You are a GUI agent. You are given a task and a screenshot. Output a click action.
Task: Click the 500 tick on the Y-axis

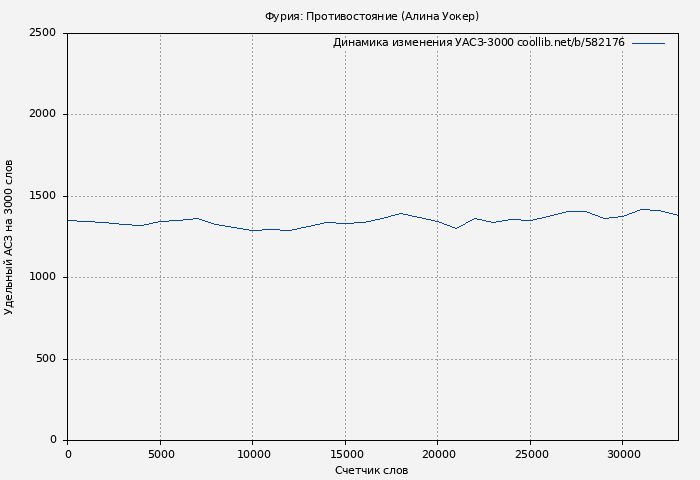pyautogui.click(x=47, y=359)
